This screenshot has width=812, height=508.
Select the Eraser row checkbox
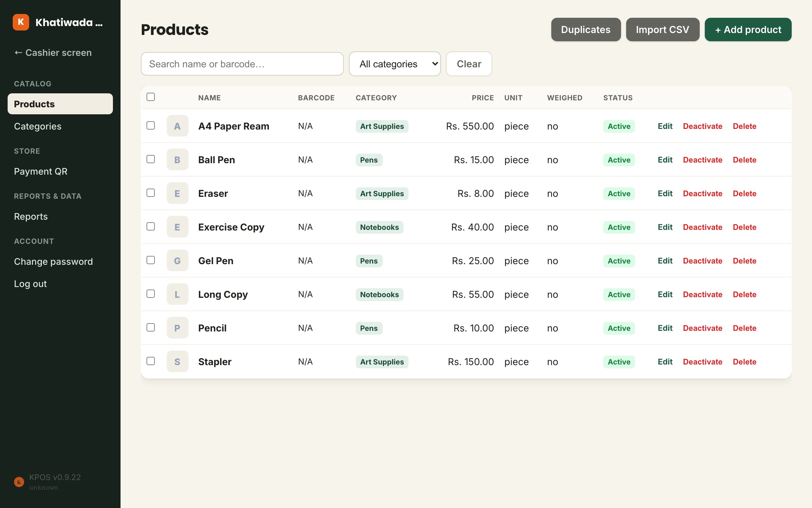coord(151,192)
